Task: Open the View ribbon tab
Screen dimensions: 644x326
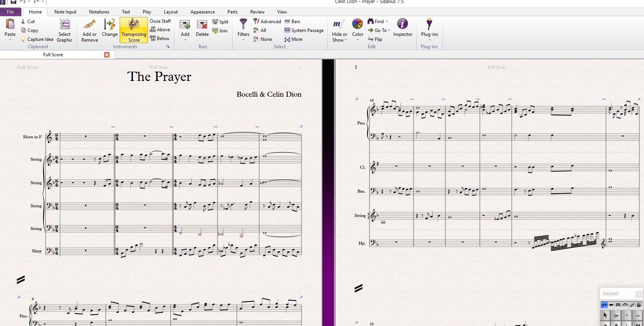Action: pos(282,12)
